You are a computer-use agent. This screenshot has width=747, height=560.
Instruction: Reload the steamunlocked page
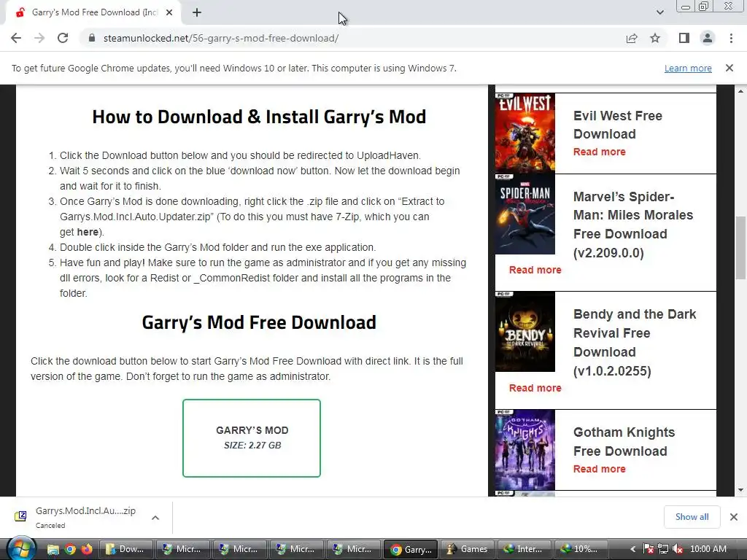[63, 38]
